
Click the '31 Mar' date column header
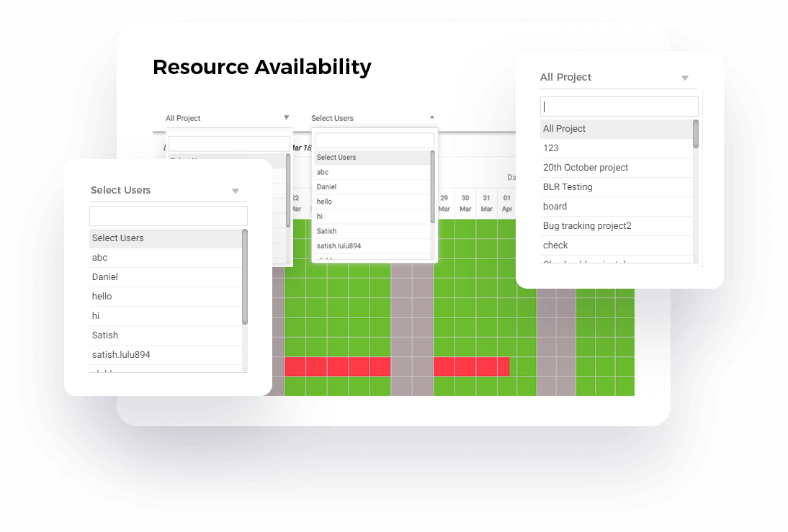[x=486, y=204]
